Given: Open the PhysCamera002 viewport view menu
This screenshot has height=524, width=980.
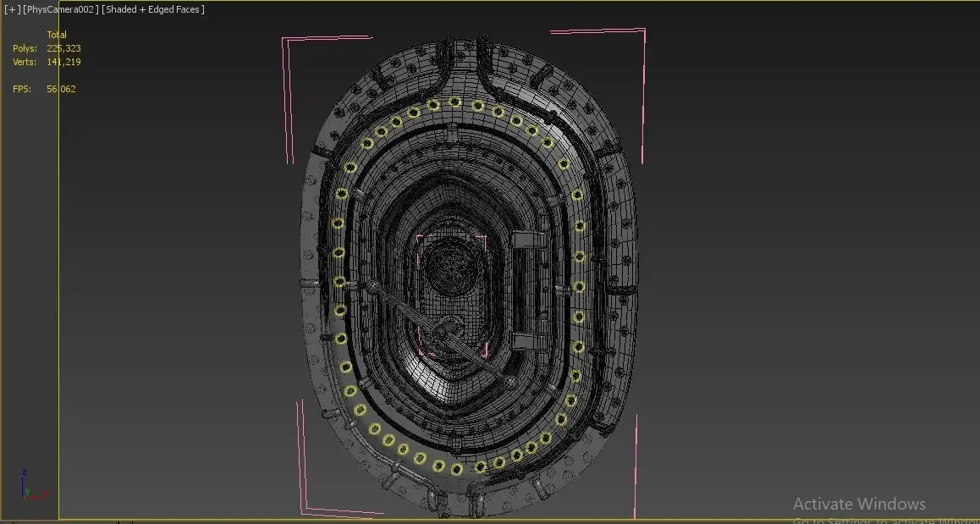Looking at the screenshot, I should (61, 9).
